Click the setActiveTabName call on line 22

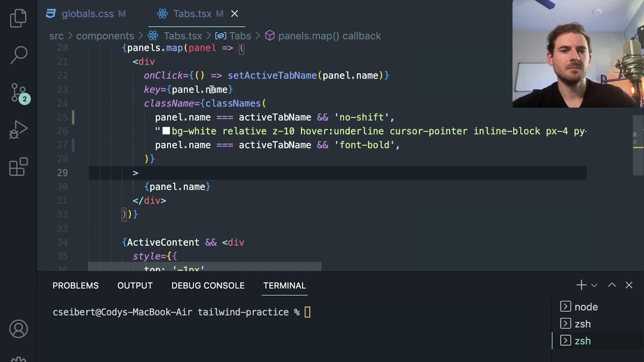pos(272,75)
